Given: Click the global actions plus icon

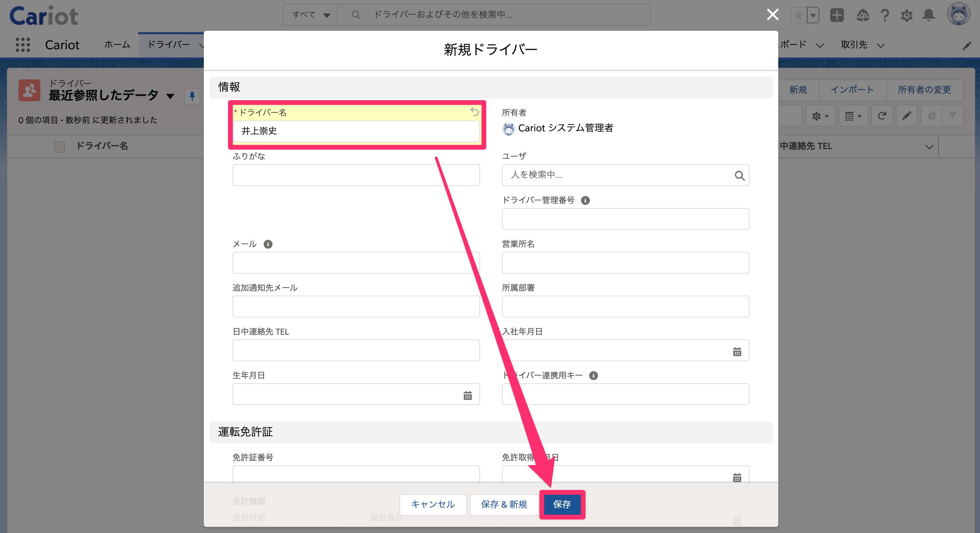Looking at the screenshot, I should (837, 15).
